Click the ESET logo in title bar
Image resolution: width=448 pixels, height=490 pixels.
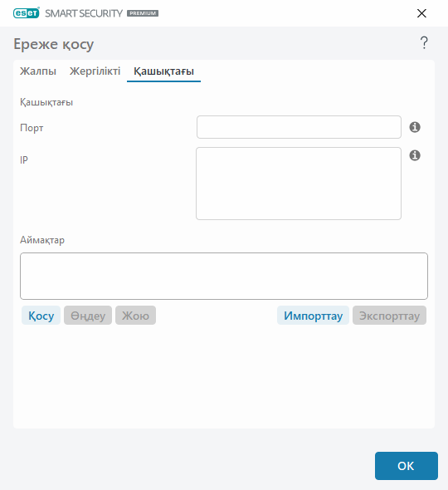click(27, 13)
